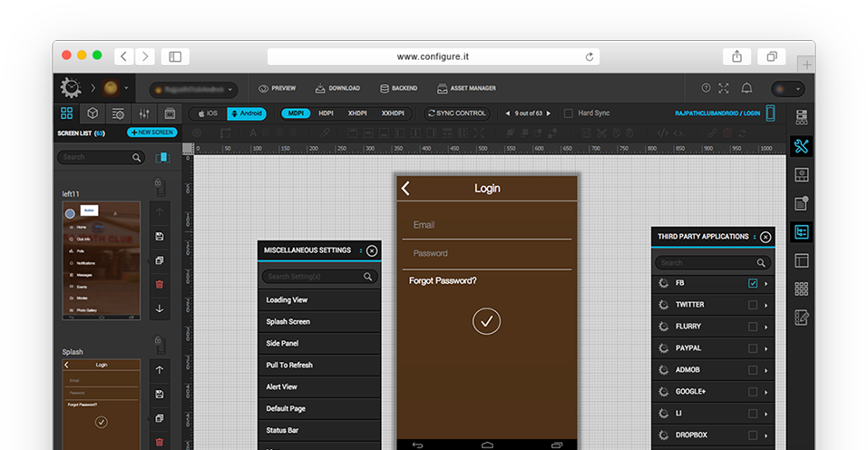868x450 pixels.
Task: Click the checkmark circle on Login canvas
Action: coord(486,321)
